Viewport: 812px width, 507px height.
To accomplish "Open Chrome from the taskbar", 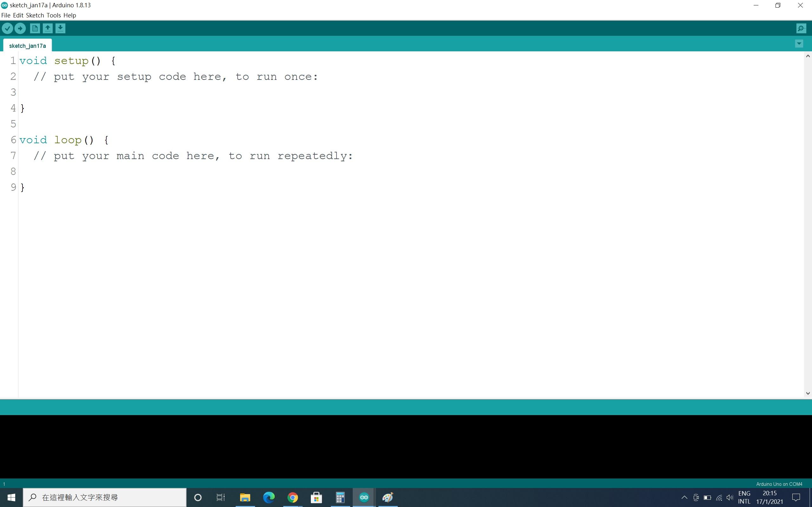I will (x=292, y=497).
